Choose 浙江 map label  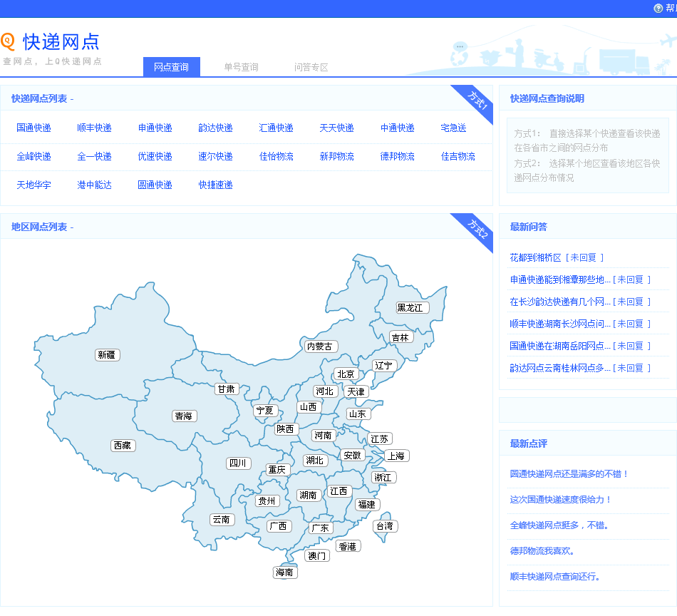pos(383,478)
